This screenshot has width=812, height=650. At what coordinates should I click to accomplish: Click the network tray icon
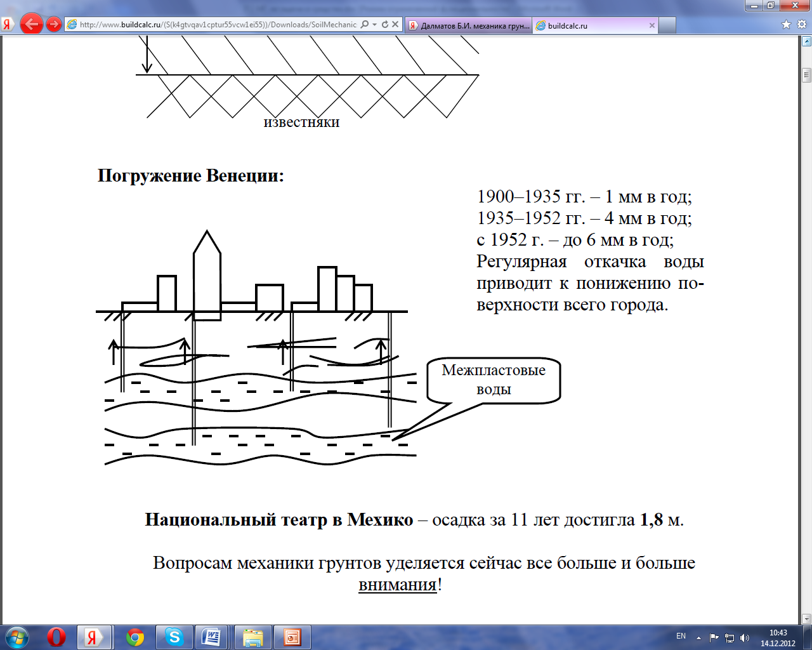pos(730,637)
